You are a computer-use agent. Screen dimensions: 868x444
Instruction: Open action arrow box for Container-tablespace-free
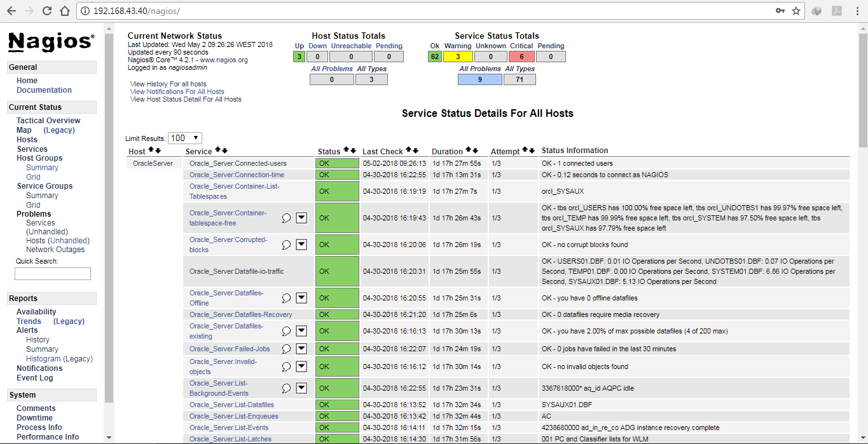point(301,218)
